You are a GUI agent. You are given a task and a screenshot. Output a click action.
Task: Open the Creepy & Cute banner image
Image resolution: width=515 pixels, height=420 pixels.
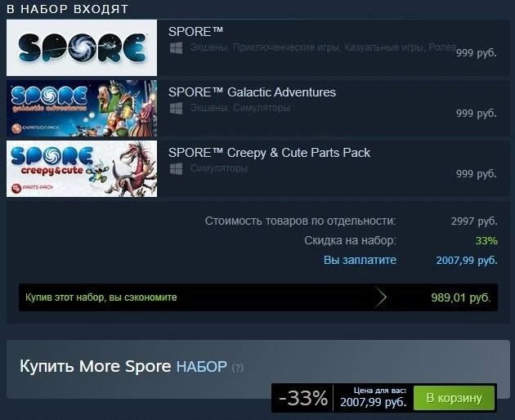tap(82, 169)
